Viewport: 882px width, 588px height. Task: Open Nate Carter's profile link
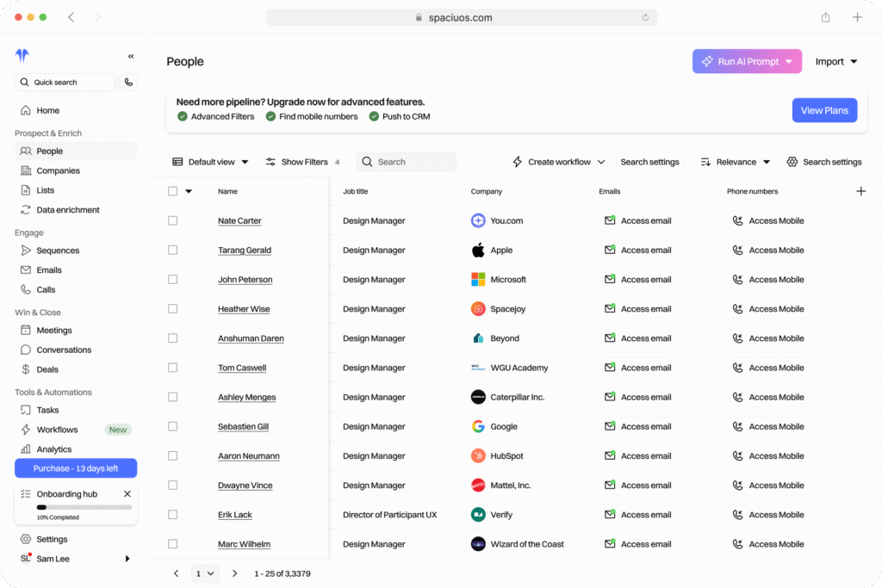pos(239,221)
